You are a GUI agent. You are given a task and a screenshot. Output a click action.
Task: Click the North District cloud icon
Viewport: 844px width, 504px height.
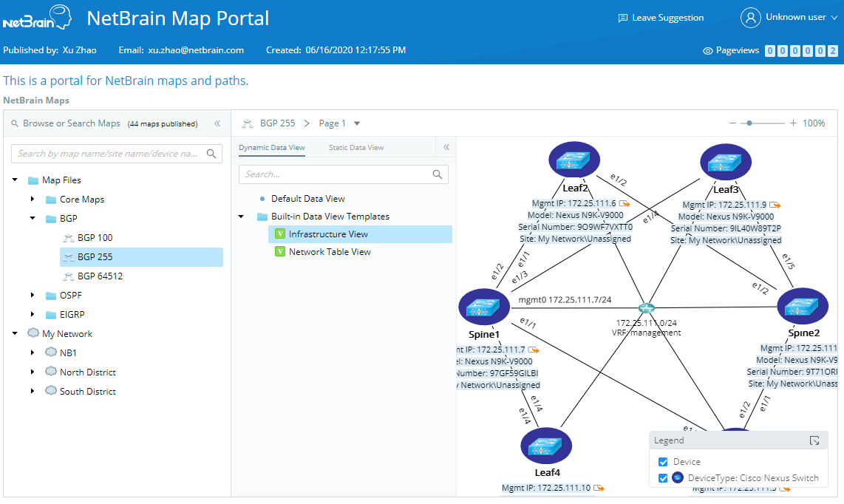51,372
